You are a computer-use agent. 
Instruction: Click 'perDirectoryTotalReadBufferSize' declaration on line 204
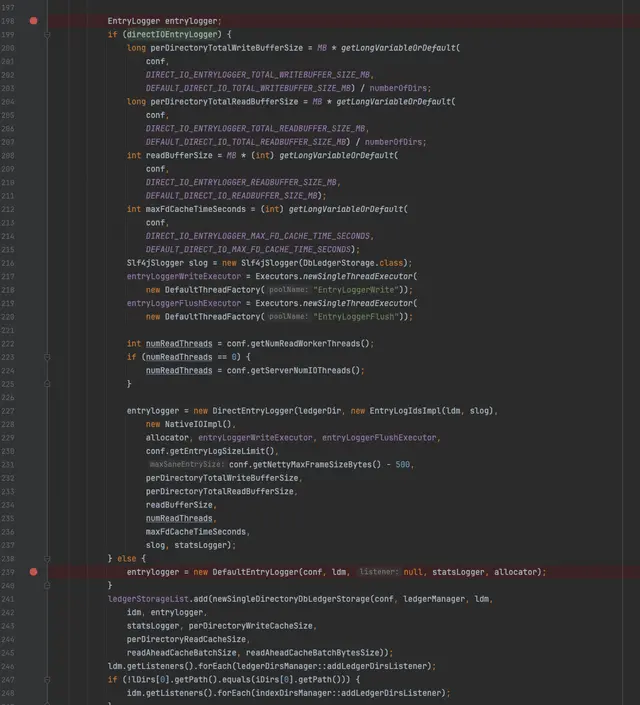[224, 102]
